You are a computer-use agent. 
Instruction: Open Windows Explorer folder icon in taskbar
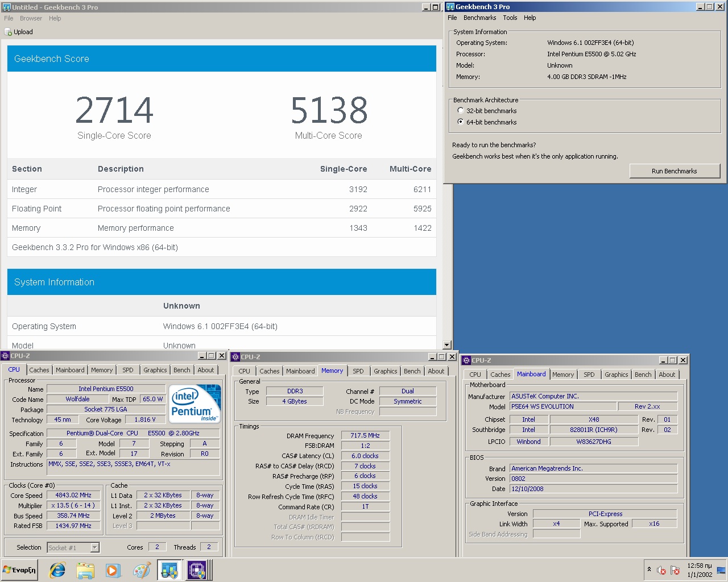(85, 570)
